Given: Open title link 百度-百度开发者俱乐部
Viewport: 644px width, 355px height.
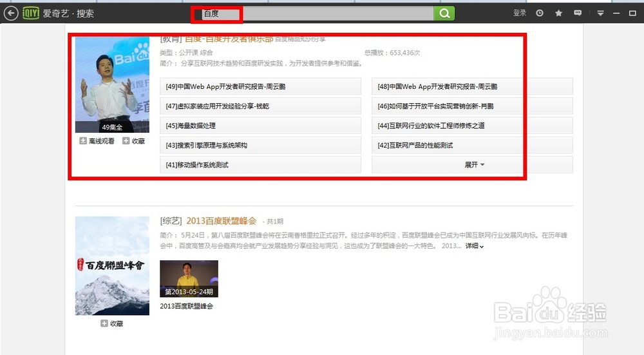Looking at the screenshot, I should pos(229,39).
